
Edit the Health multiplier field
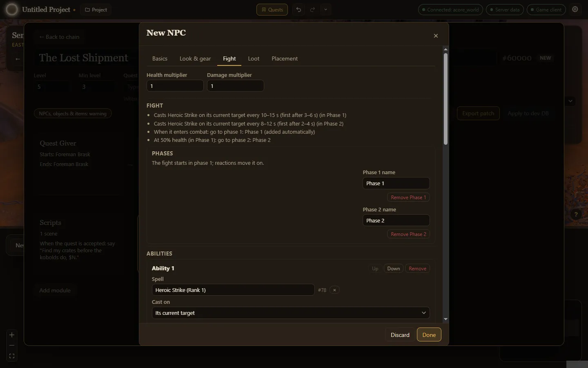click(175, 86)
